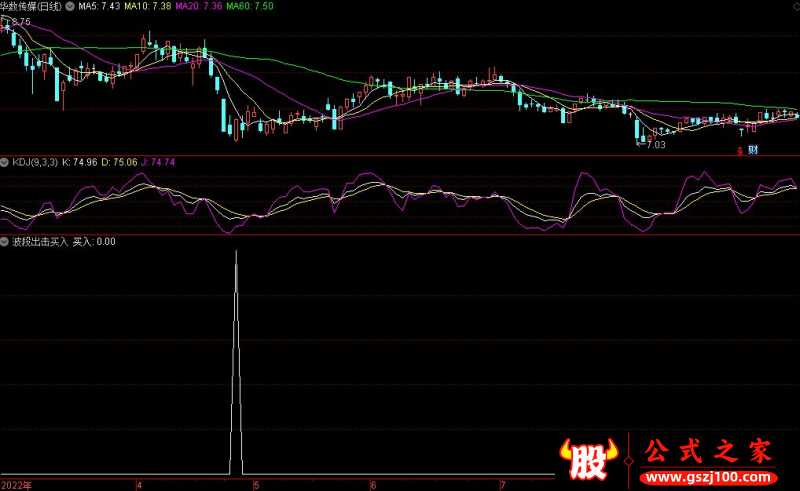Click the white buy signal spike peak
The height and width of the screenshot is (491, 800).
pyautogui.click(x=236, y=252)
